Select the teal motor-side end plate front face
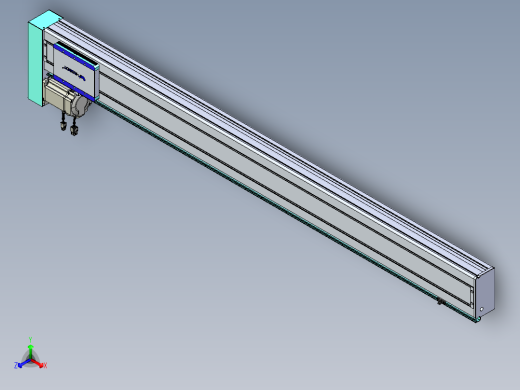The image size is (520, 390). click(35, 64)
